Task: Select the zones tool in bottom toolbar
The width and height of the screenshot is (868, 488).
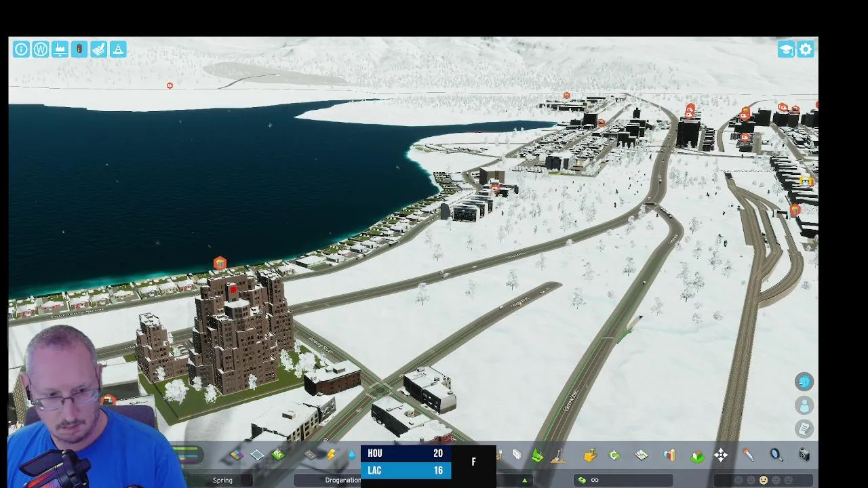Action: click(x=236, y=455)
